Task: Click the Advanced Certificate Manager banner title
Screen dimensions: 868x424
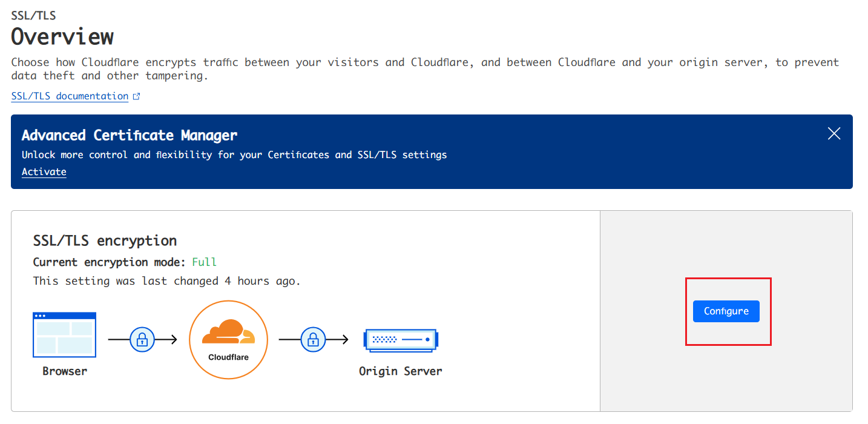Action: [130, 135]
